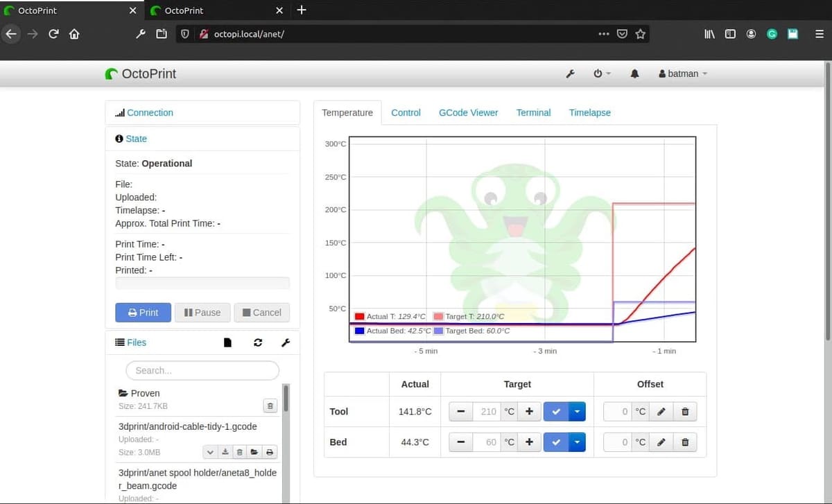Open file list settings wrench
The image size is (832, 504).
(286, 342)
